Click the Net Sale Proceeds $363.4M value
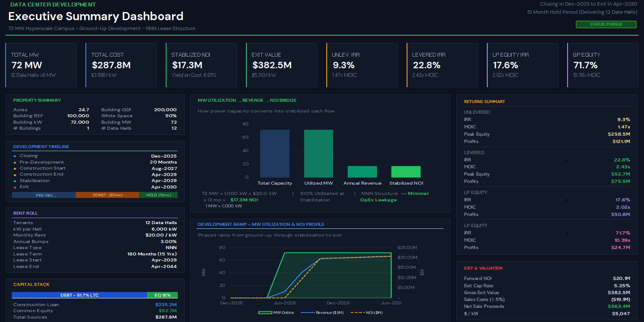This screenshot has width=644, height=322. (619, 306)
